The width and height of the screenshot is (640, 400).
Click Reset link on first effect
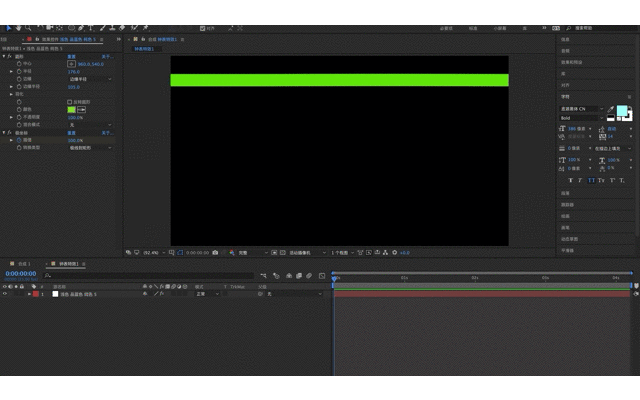point(71,56)
